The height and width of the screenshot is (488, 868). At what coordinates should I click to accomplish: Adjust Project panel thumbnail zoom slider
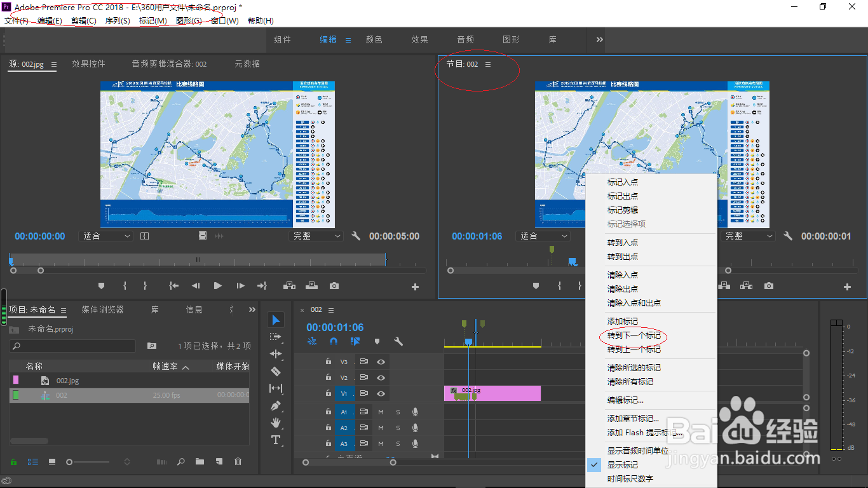pos(70,462)
